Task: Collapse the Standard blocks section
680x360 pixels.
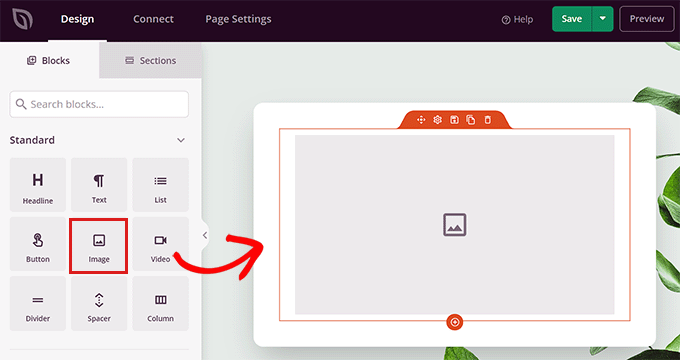Action: tap(181, 140)
